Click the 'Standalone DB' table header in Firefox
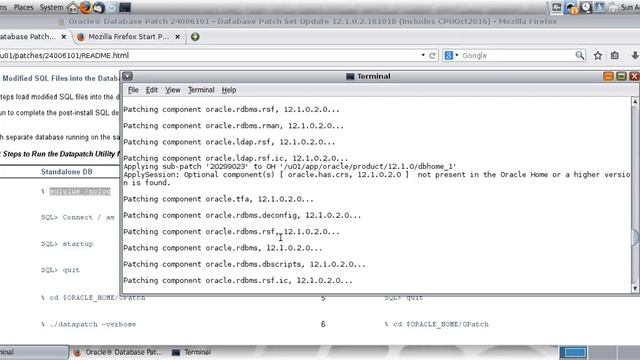Viewport: 640px width, 360px height. coord(67,172)
